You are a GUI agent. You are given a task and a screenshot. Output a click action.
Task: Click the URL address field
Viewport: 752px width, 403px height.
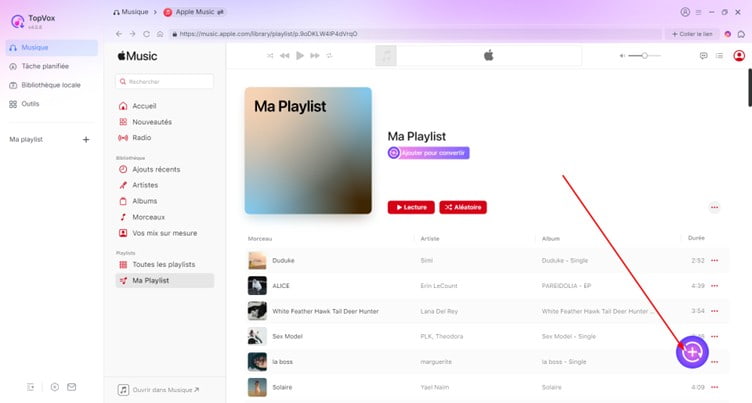(415, 34)
